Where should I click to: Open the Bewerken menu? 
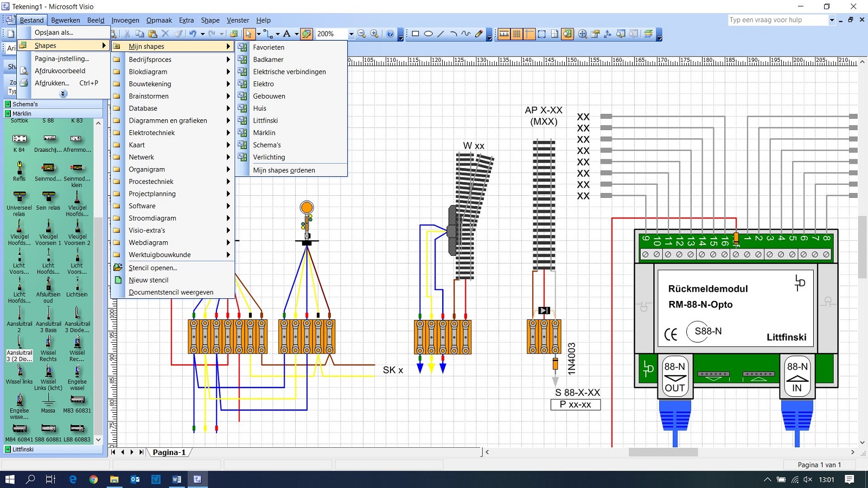(66, 20)
